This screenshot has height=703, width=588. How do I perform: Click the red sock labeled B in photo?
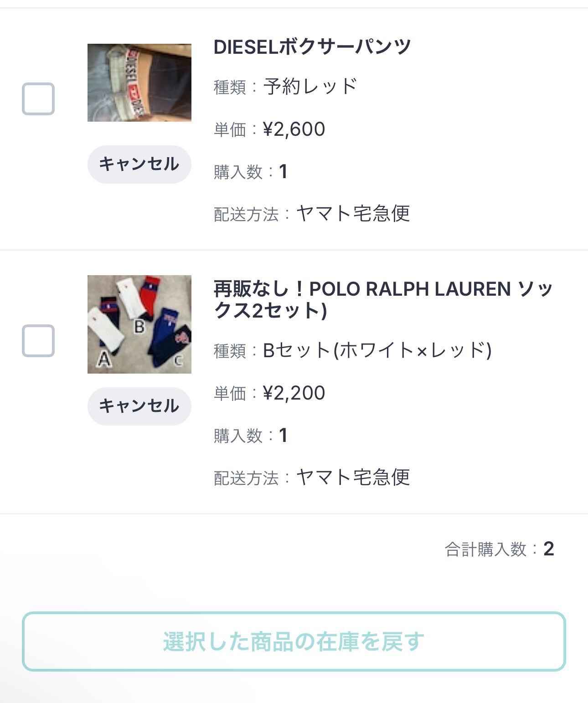pos(149,296)
